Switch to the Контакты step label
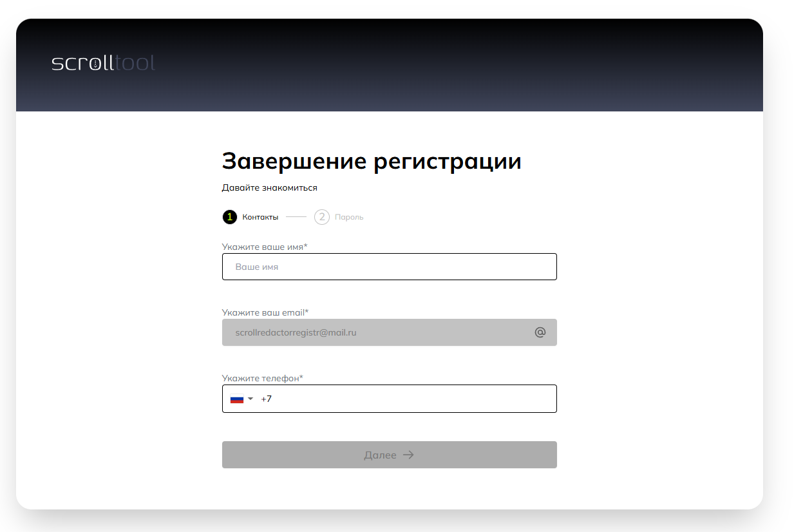Screen dimensions: 803x532 [x=260, y=217]
